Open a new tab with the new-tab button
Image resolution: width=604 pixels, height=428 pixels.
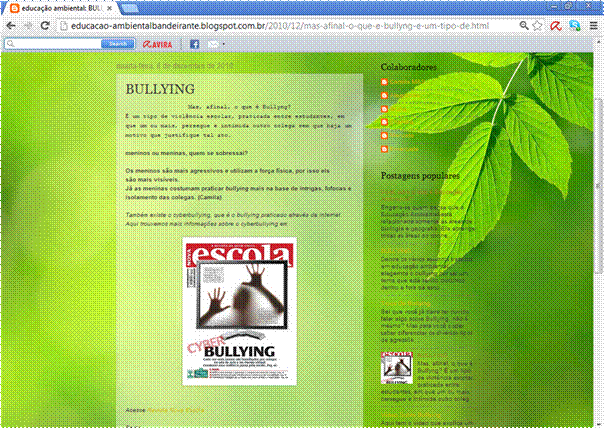click(x=131, y=8)
